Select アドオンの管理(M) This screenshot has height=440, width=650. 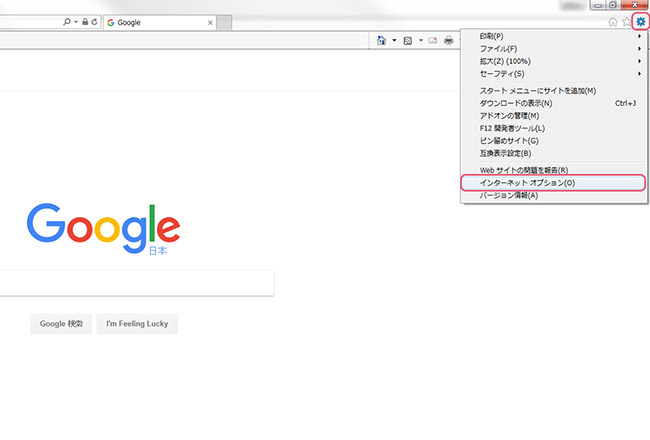coord(554,116)
